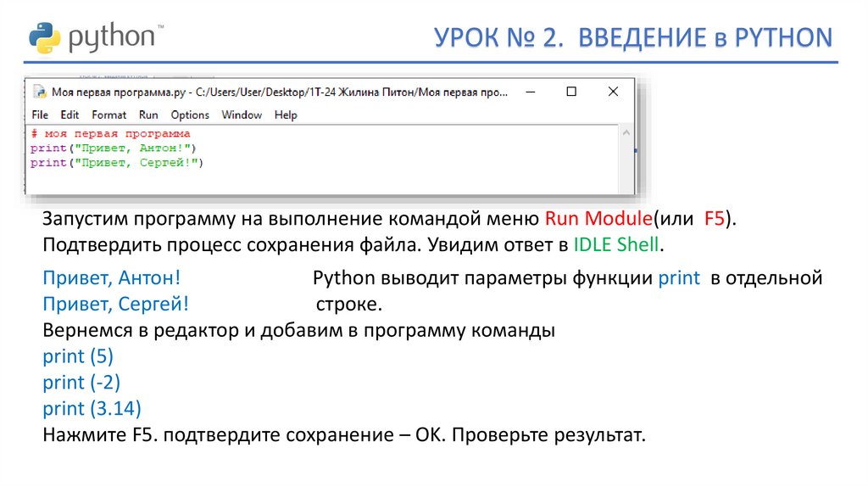
Task: Open the Window menu
Action: tap(242, 115)
